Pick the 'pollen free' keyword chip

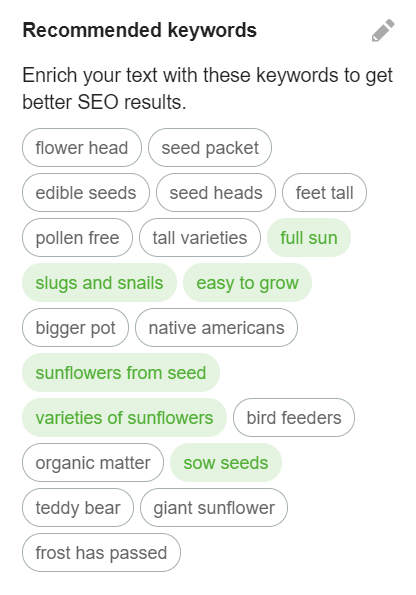[77, 238]
